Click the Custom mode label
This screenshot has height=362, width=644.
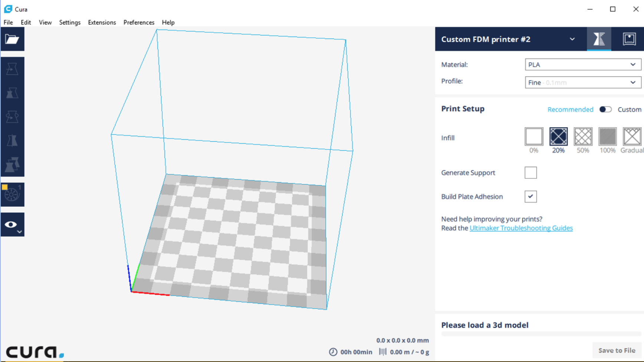630,109
